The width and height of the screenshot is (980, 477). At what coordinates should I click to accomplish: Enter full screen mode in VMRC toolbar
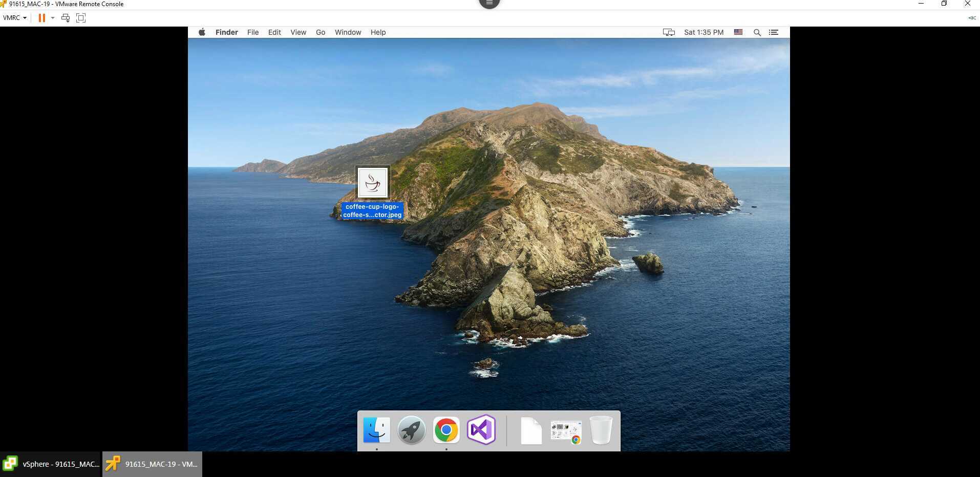(80, 17)
